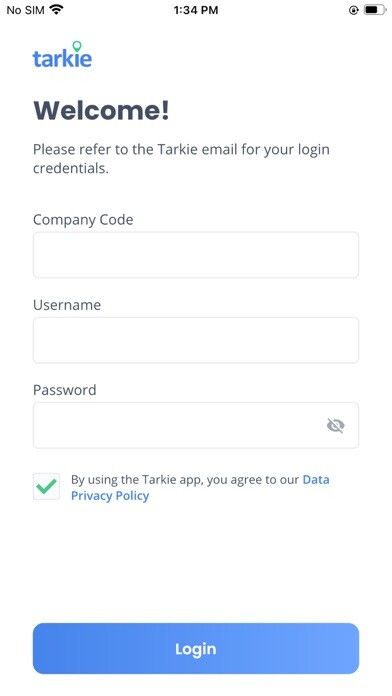Tap the blue Login button
Screen dimensions: 392x696
click(196, 649)
